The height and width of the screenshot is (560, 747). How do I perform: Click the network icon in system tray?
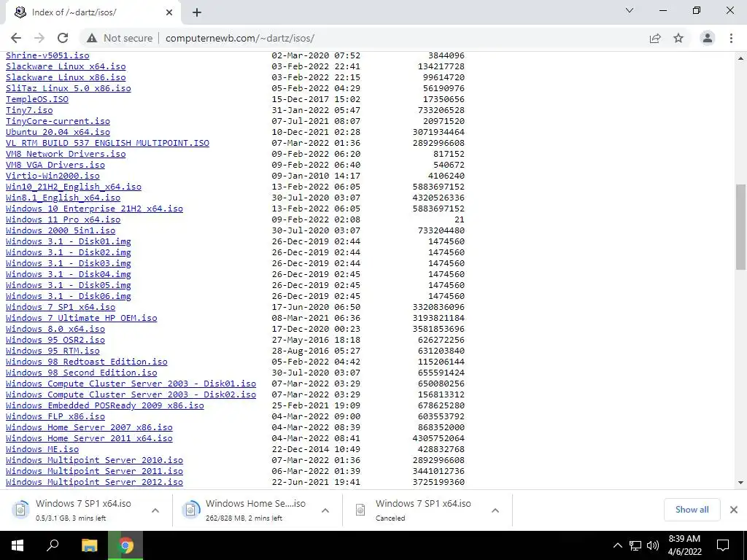tap(635, 545)
